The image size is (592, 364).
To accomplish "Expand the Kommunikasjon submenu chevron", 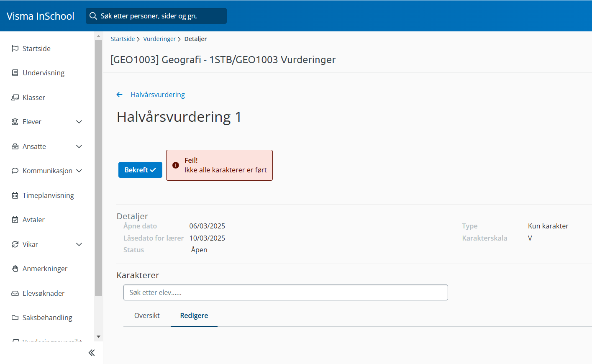I will pyautogui.click(x=79, y=171).
